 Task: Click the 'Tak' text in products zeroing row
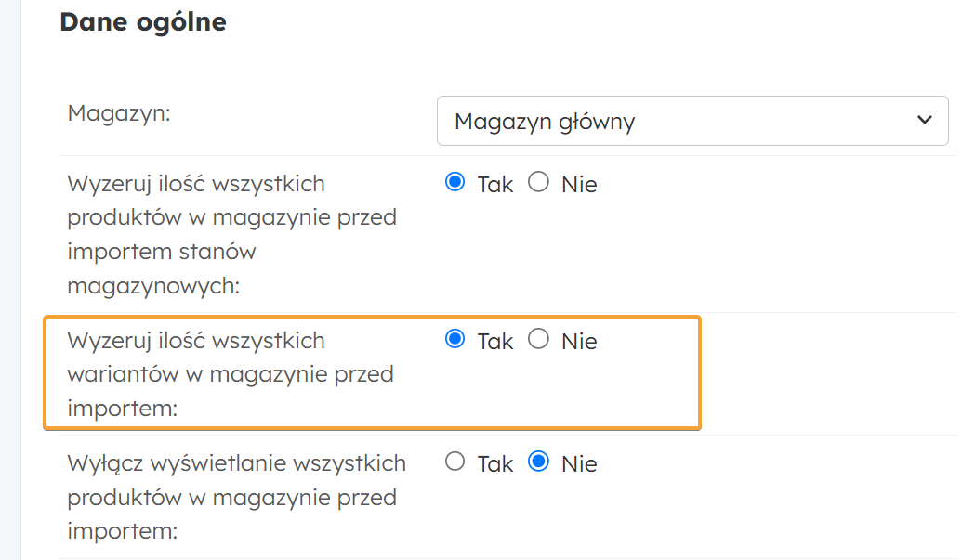(495, 185)
